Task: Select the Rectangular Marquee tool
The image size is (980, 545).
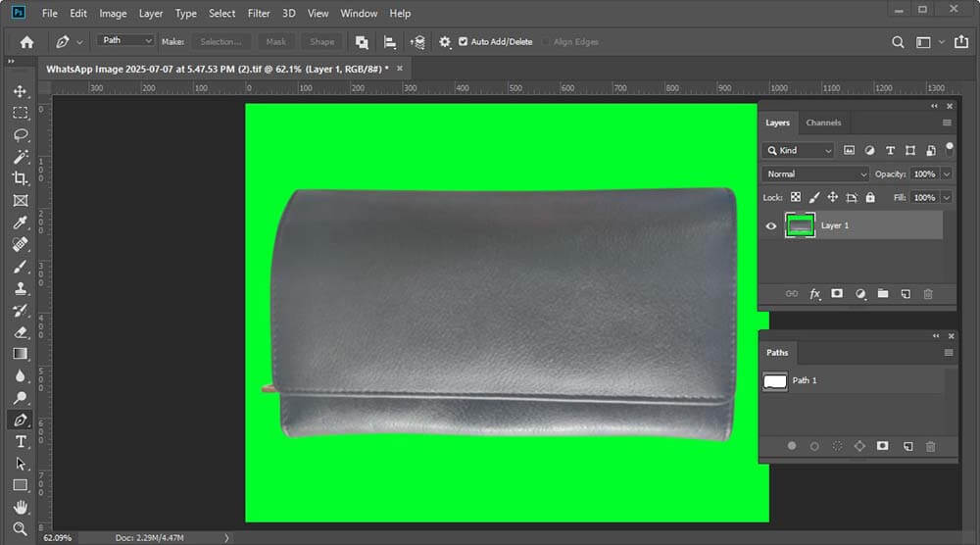Action: [20, 113]
